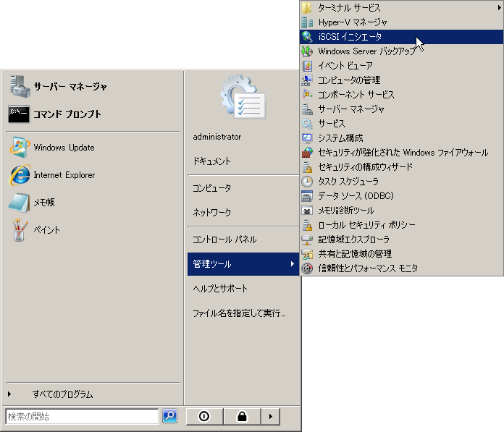504x432 pixels.
Task: Click the Windows Server バックアップ icon
Action: (307, 51)
